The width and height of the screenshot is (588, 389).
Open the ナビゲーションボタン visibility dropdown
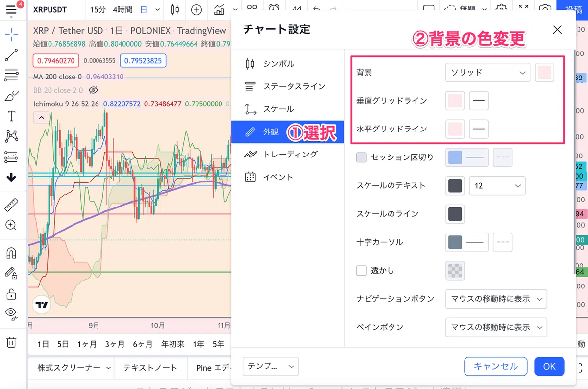pos(496,299)
